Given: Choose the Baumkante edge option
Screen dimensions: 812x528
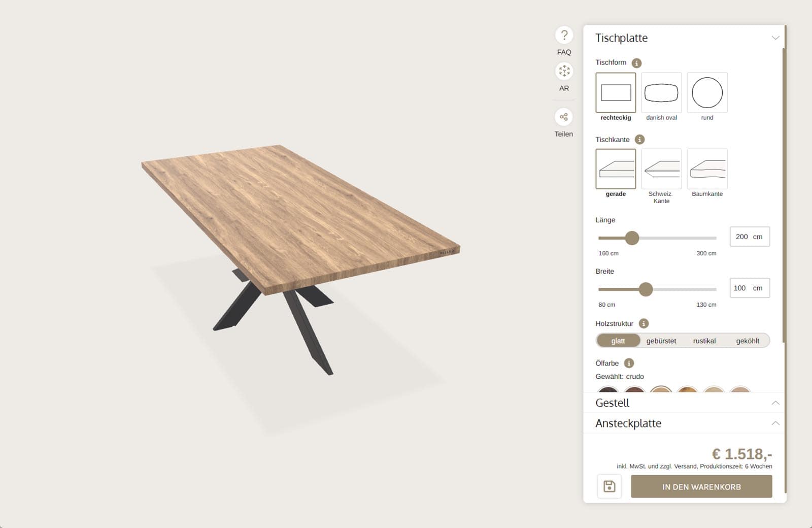Looking at the screenshot, I should (707, 169).
